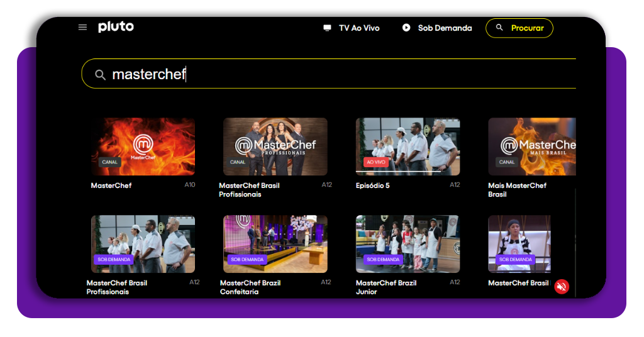Click SOB DEMANDA badge on Confeitaria thumbnail
644x337 pixels.
click(247, 260)
